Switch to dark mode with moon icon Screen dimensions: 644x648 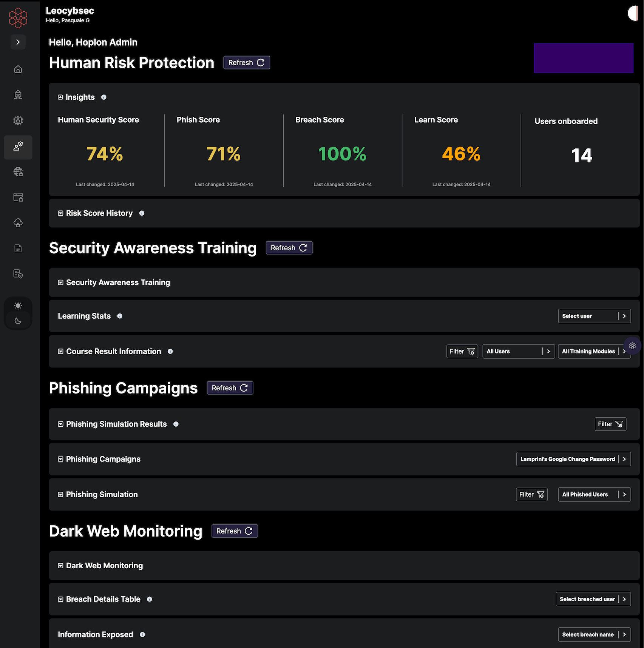click(x=18, y=321)
